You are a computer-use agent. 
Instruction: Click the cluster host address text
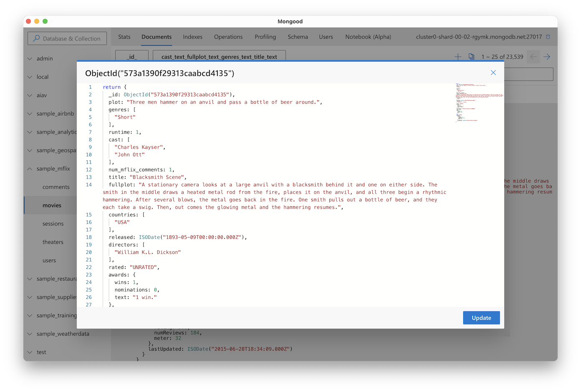479,37
